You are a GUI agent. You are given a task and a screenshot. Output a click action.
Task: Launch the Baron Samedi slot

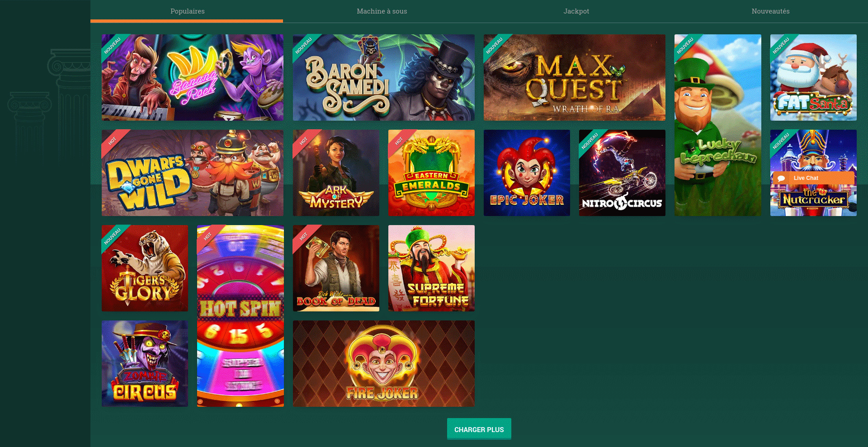click(x=384, y=77)
